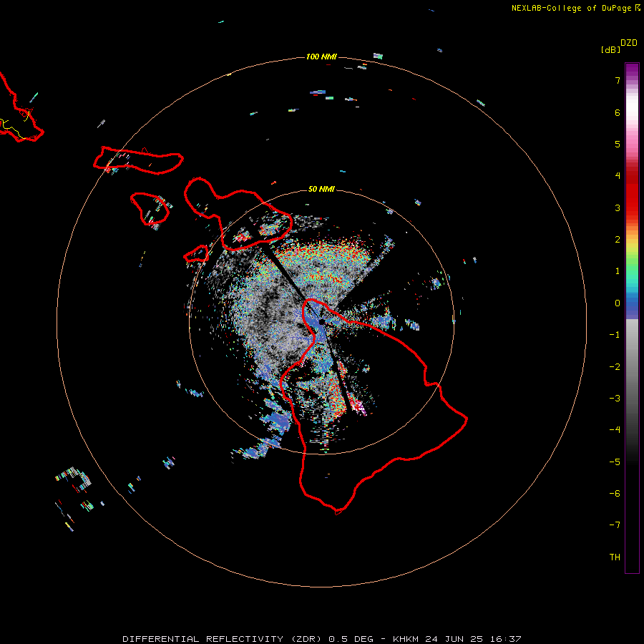Click the 6 value on the color scale
This screenshot has width=644, height=644.
618,112
